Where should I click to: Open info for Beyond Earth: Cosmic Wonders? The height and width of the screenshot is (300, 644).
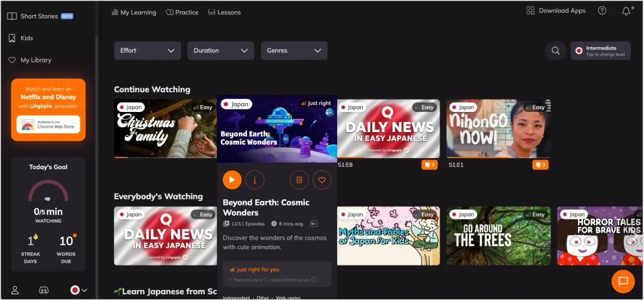[x=255, y=180]
